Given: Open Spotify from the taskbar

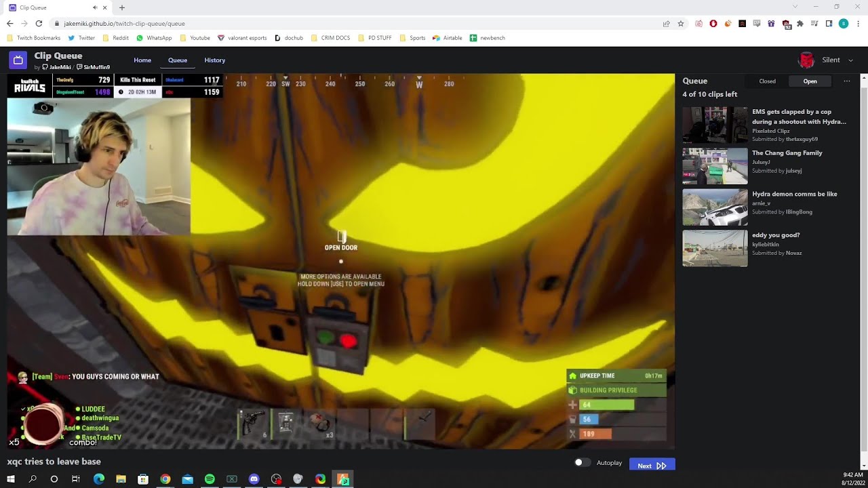Looking at the screenshot, I should pyautogui.click(x=210, y=479).
